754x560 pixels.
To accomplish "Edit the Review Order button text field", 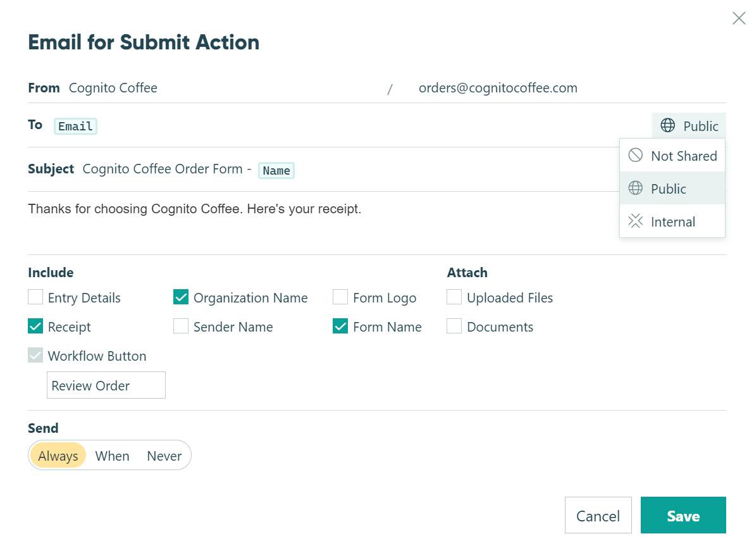I will [x=106, y=385].
